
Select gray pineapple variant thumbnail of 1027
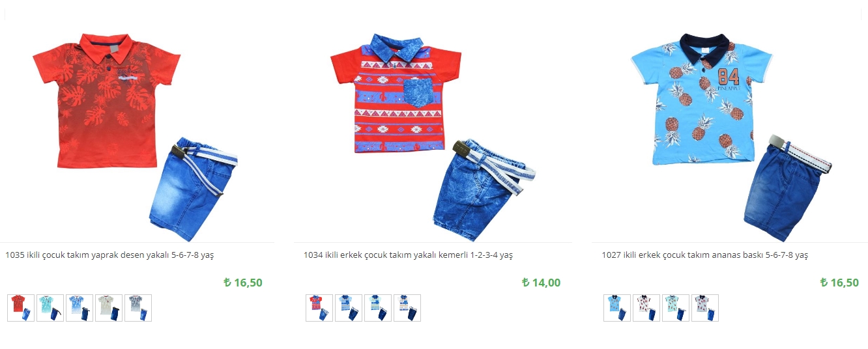click(705, 308)
